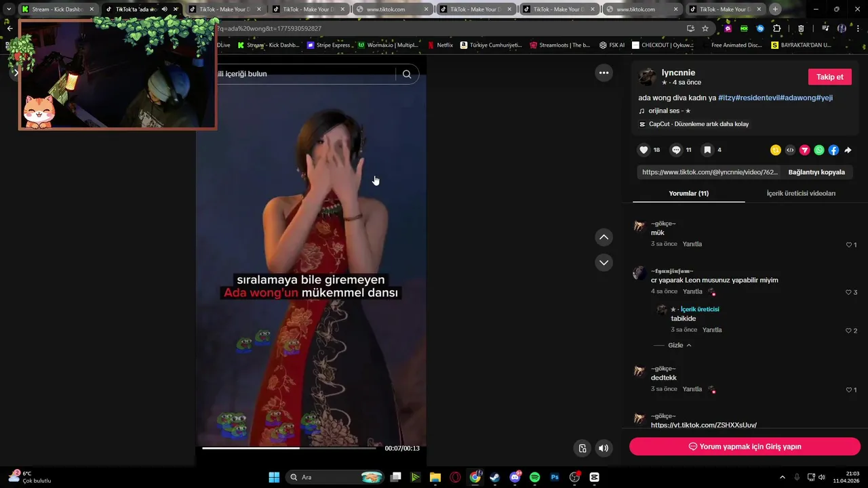Click the auto-scroll icon beside the volume button
The width and height of the screenshot is (868, 488).
click(x=582, y=448)
